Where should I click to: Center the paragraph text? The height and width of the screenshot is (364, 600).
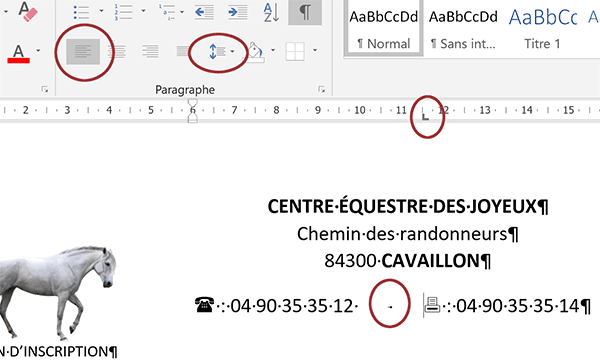point(117,51)
